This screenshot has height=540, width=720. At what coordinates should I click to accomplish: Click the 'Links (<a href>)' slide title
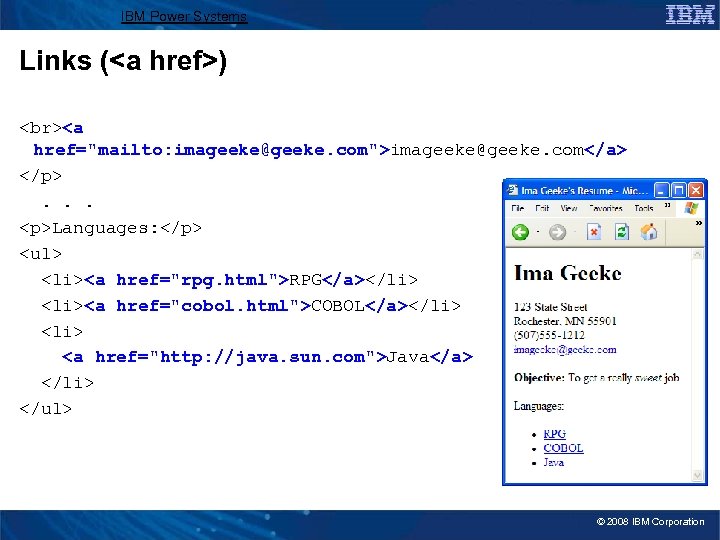(123, 61)
